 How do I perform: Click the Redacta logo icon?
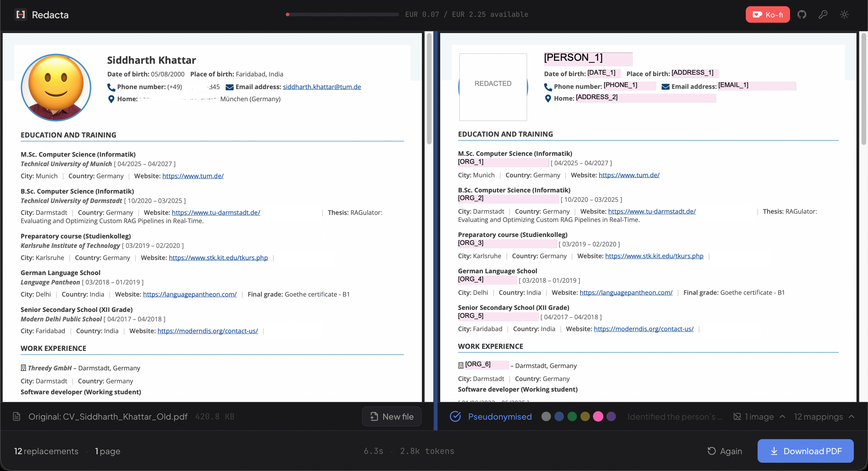tap(21, 14)
